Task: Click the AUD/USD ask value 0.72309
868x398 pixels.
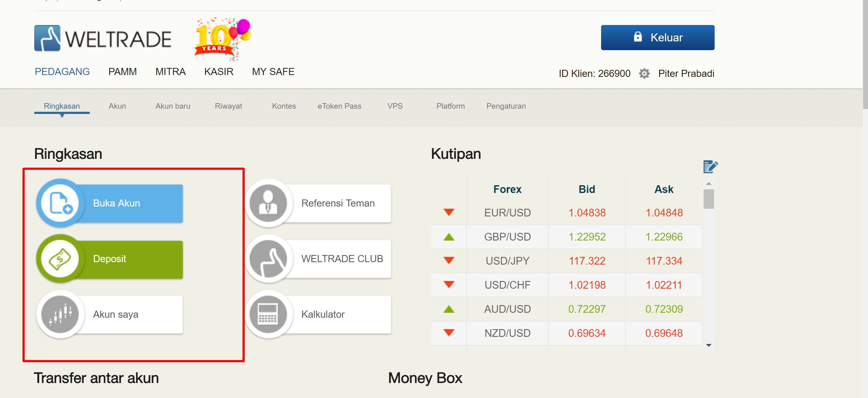Action: [x=664, y=309]
